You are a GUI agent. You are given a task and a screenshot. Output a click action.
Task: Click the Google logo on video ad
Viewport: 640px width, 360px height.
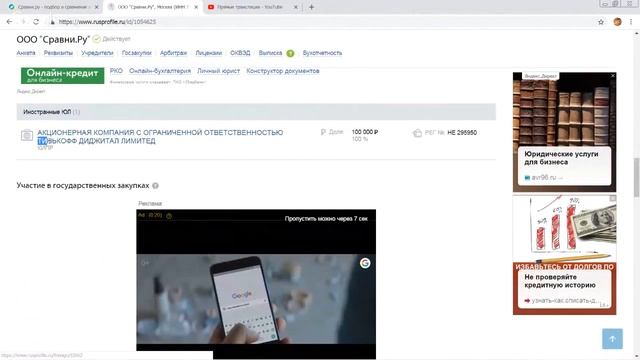(365, 263)
